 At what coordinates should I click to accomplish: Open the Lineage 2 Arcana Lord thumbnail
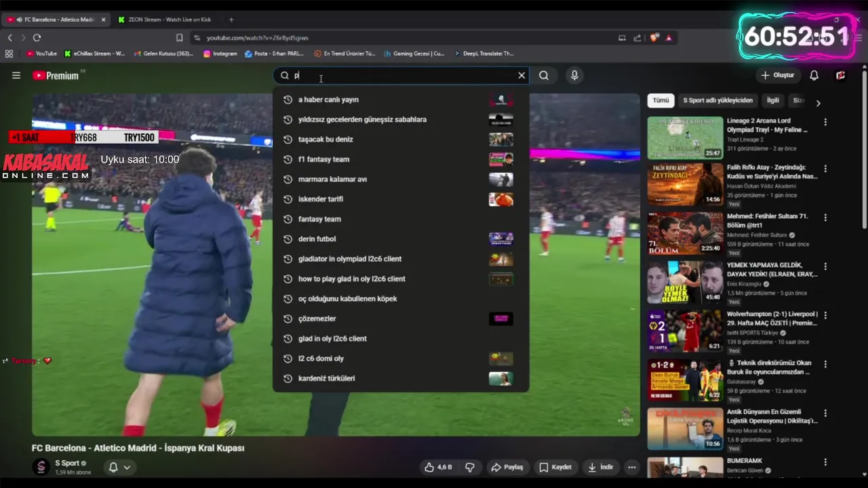pos(685,138)
